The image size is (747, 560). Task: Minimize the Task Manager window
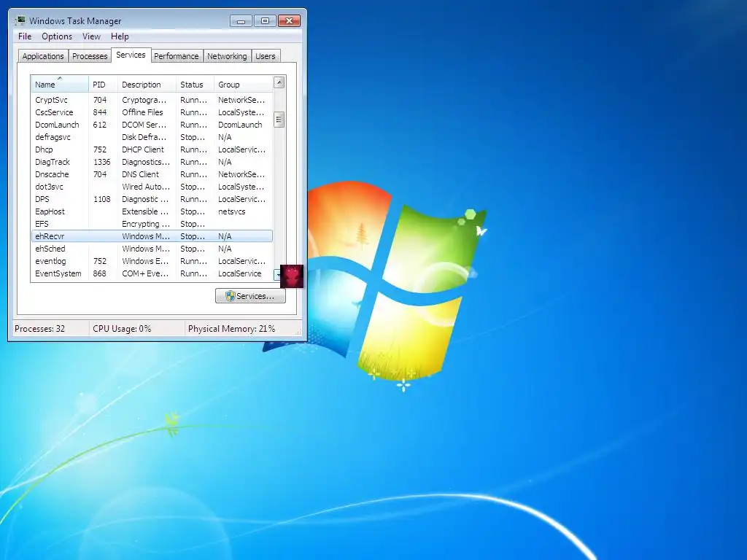241,21
